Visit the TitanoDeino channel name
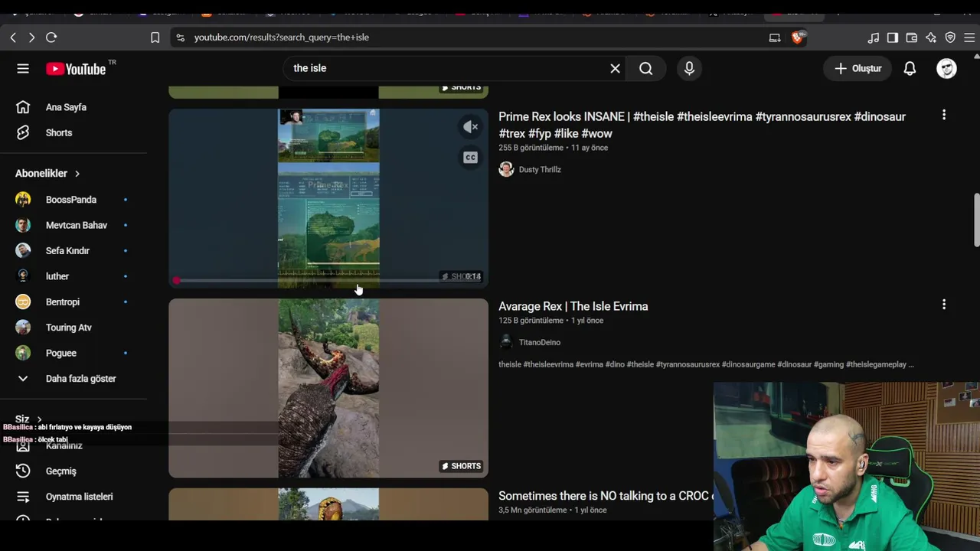The height and width of the screenshot is (551, 980). pyautogui.click(x=540, y=343)
